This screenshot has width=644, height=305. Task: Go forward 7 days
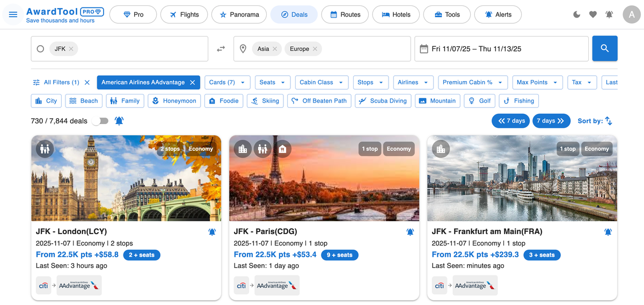pos(551,121)
